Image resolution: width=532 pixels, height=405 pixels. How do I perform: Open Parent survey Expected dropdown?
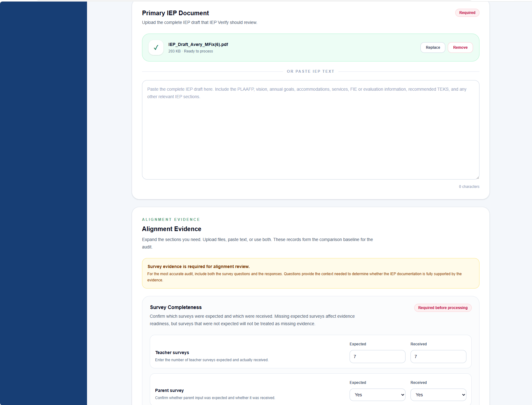pos(377,395)
